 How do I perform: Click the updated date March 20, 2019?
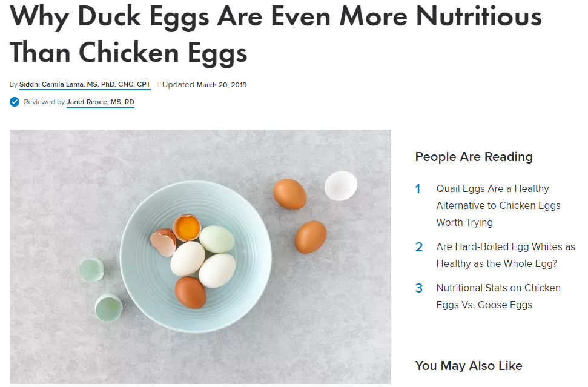[x=221, y=85]
